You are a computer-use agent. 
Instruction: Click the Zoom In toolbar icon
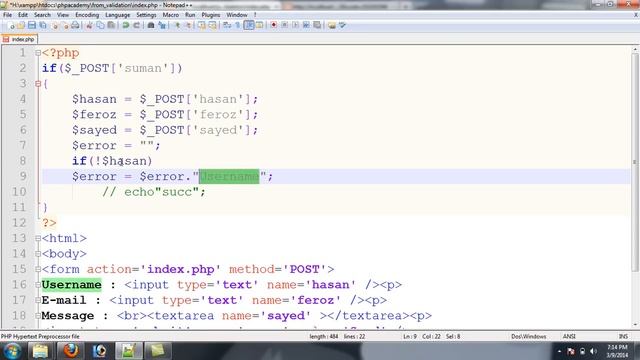[177, 25]
